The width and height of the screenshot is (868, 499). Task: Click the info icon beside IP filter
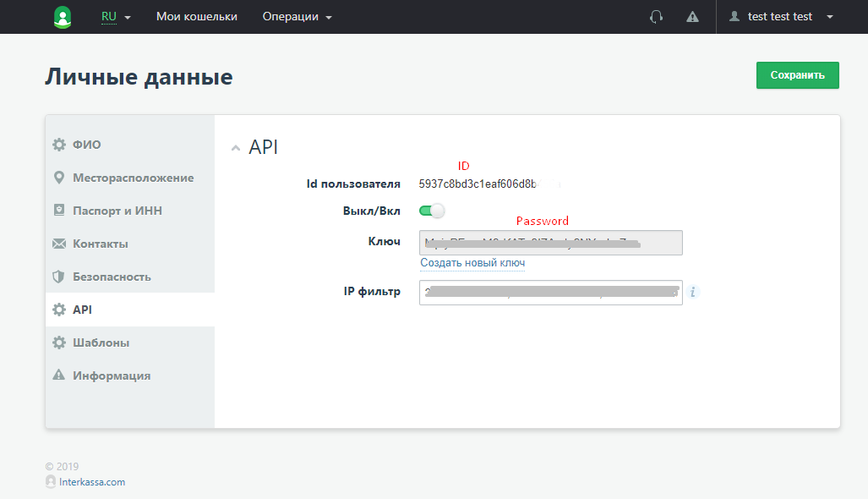[x=693, y=292]
